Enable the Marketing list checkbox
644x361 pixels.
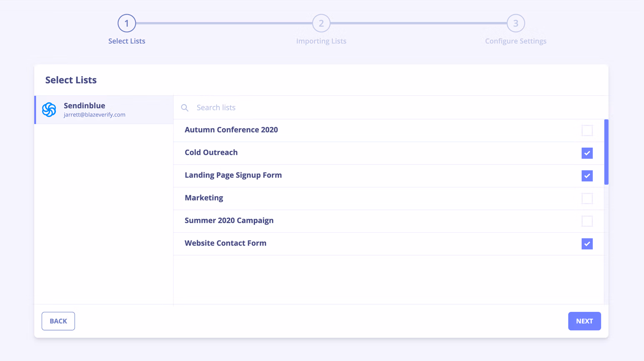[x=587, y=199]
